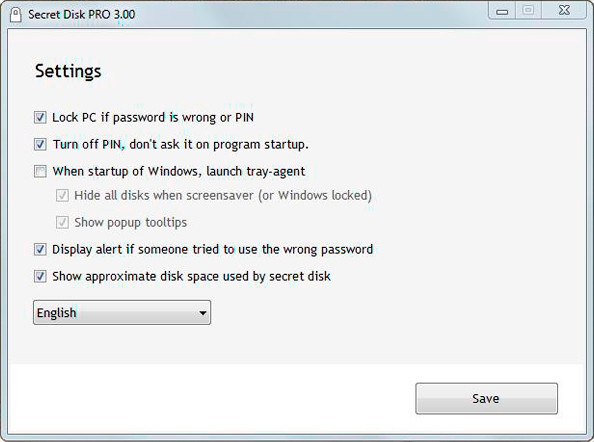Click the Show approximate disk space label text
The height and width of the screenshot is (442, 594).
point(191,276)
